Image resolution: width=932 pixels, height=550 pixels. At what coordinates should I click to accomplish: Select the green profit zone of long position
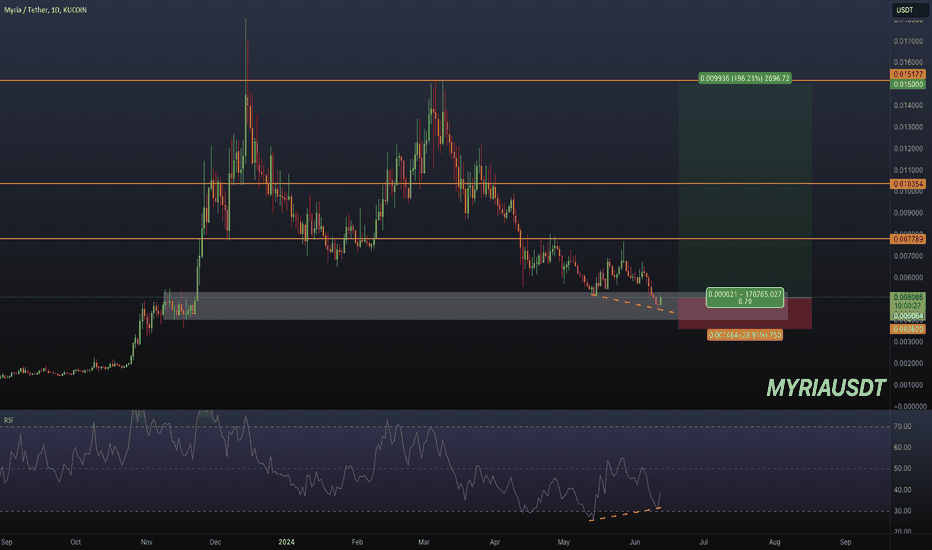pyautogui.click(x=745, y=190)
